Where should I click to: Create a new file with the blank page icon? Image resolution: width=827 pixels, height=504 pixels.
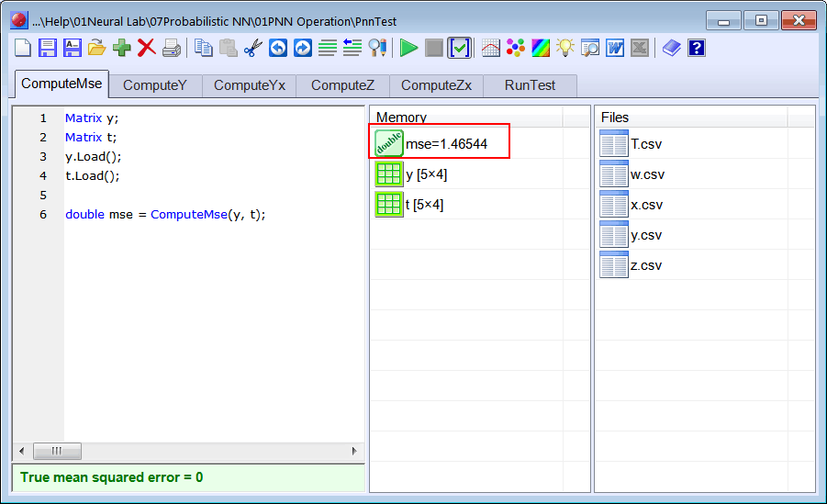22,48
